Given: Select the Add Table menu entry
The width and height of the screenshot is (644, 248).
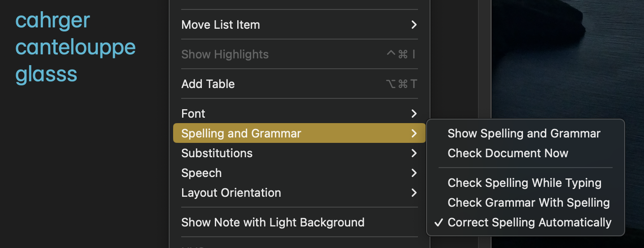Looking at the screenshot, I should coord(208,84).
